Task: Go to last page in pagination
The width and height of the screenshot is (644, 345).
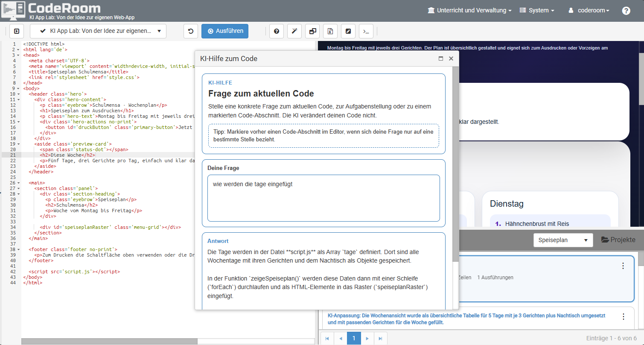Action: click(x=381, y=339)
